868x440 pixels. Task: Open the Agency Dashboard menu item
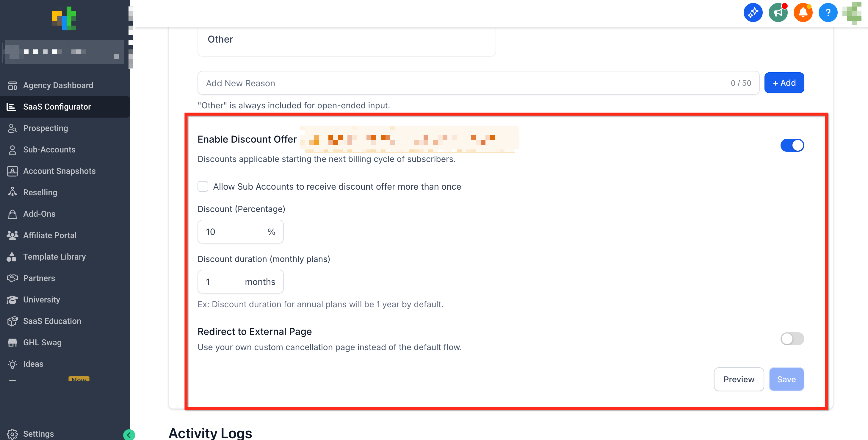58,85
